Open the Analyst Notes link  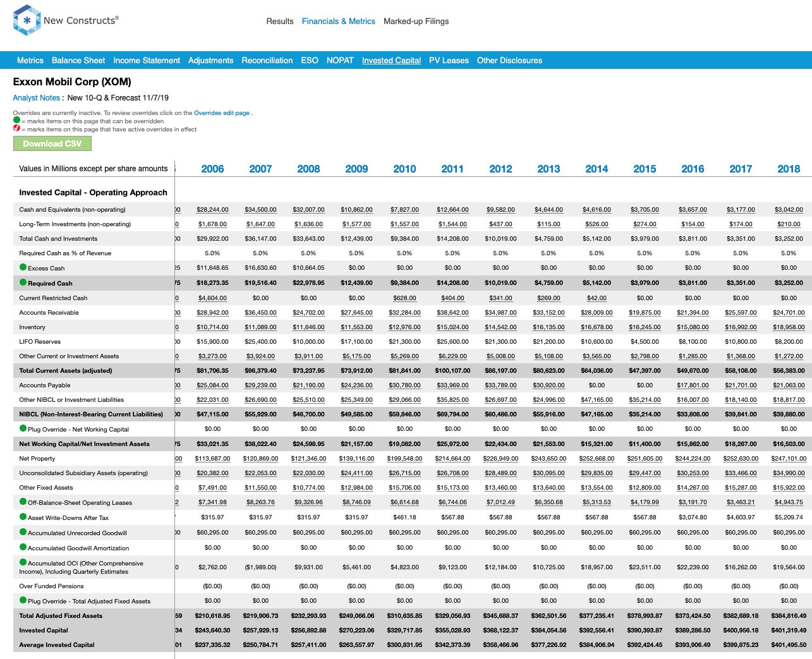37,98
